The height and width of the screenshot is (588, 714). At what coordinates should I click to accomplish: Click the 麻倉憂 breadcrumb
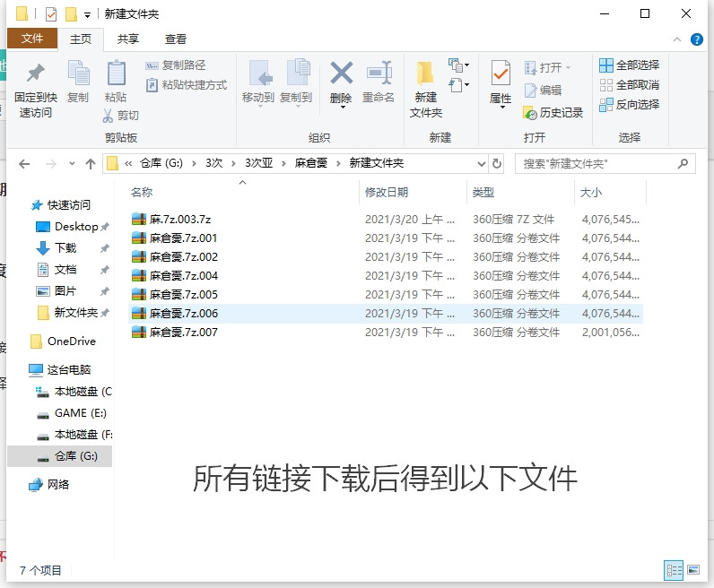click(311, 163)
